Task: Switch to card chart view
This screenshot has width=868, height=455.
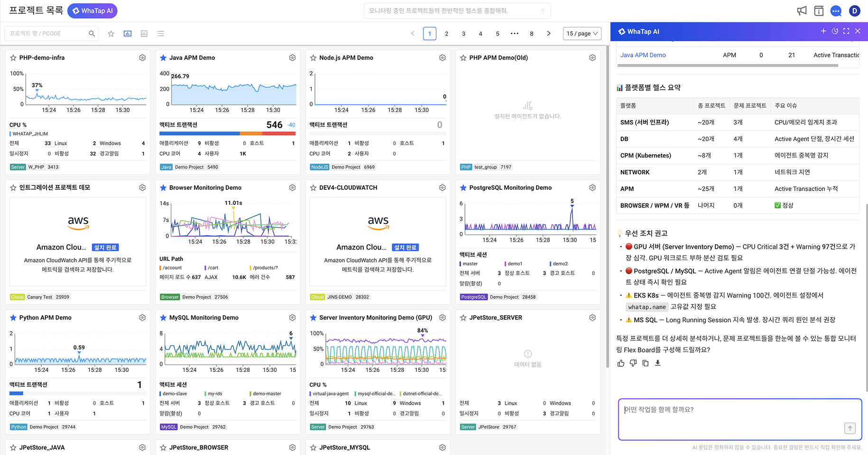Action: [128, 34]
